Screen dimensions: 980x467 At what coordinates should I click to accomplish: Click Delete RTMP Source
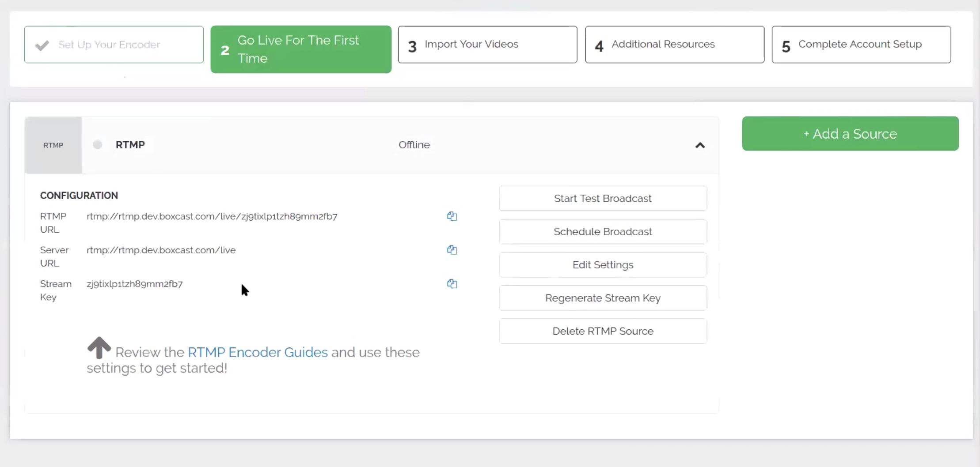coord(603,331)
